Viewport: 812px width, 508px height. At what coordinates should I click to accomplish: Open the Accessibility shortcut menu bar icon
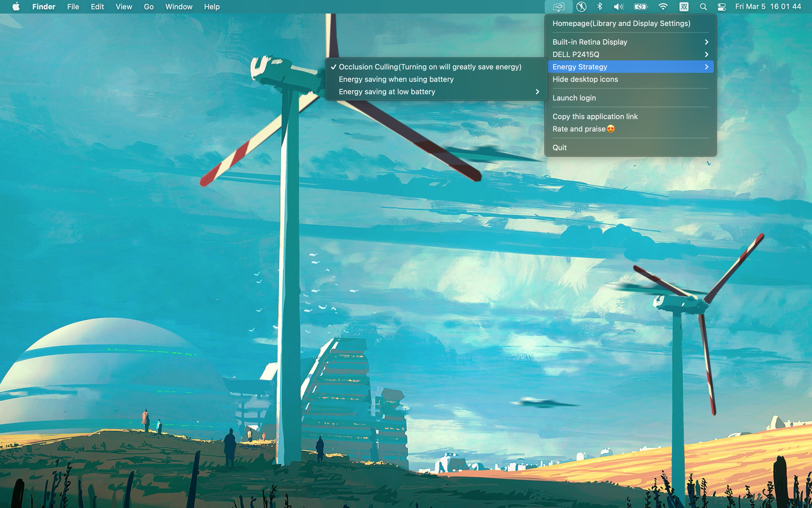click(581, 7)
